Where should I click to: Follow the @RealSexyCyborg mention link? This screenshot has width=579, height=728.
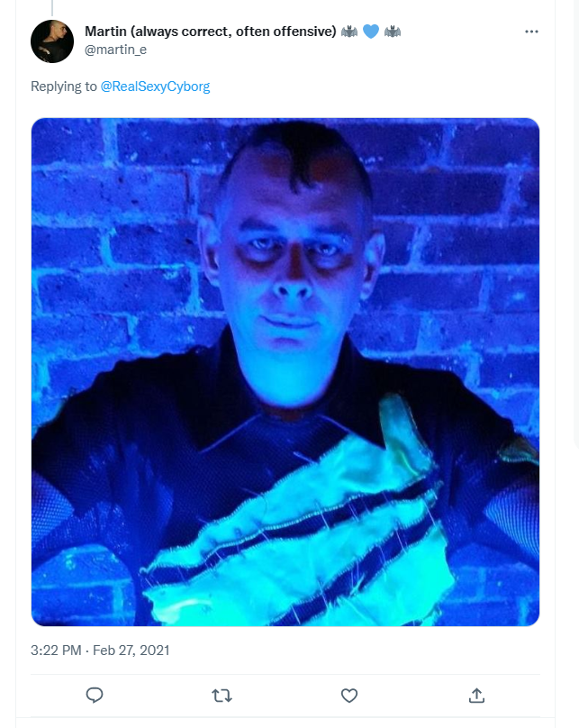[x=155, y=86]
